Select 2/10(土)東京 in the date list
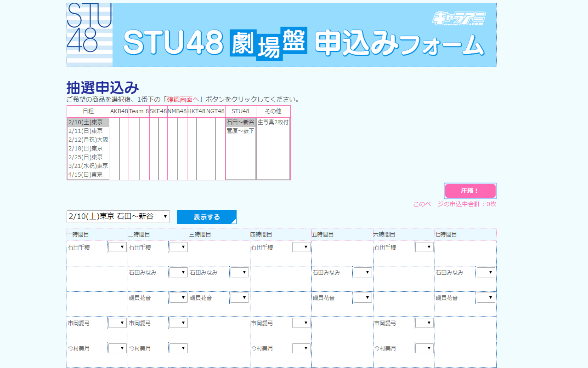This screenshot has height=368, width=588. (x=88, y=122)
